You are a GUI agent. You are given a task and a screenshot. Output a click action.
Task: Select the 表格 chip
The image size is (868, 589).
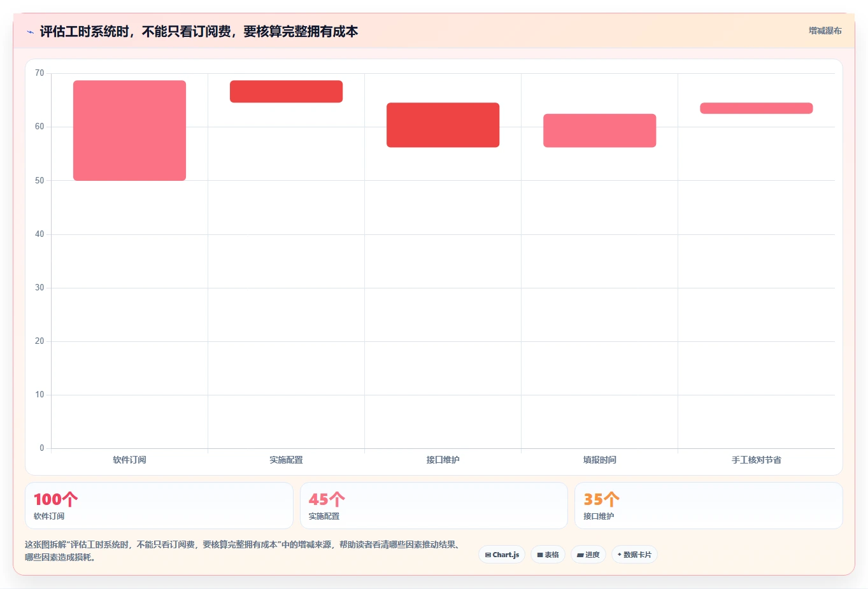click(x=548, y=555)
